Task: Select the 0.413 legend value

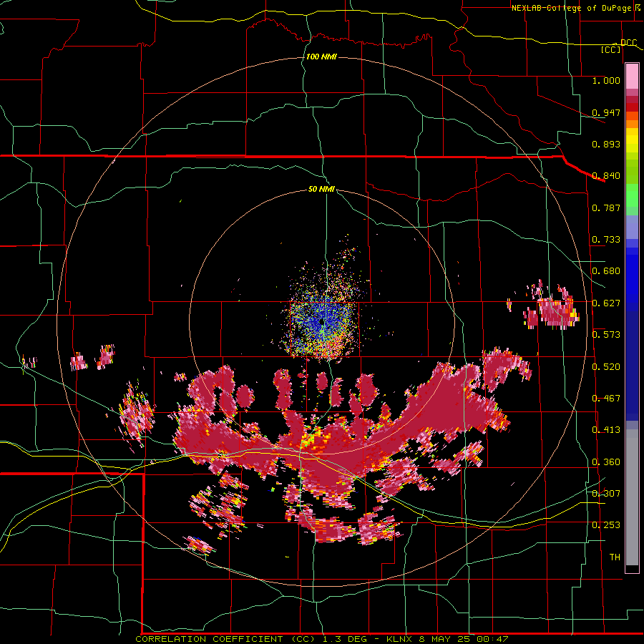Action: click(x=606, y=430)
